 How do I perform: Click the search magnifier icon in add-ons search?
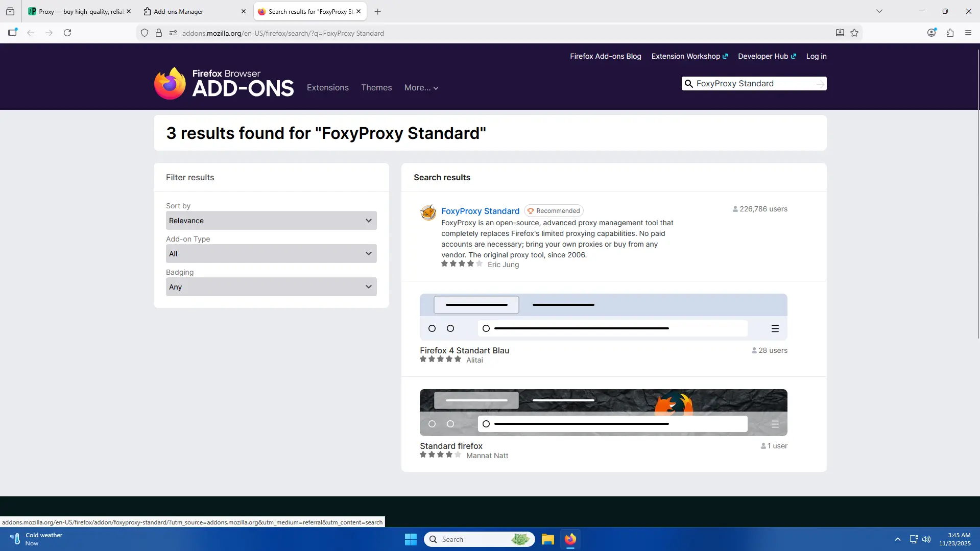point(688,84)
